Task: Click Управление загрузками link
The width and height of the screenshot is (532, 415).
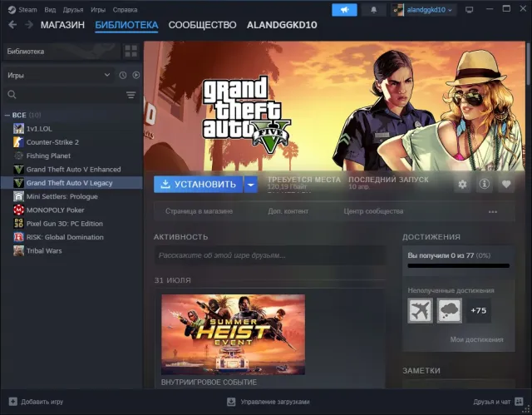Action: [x=275, y=402]
